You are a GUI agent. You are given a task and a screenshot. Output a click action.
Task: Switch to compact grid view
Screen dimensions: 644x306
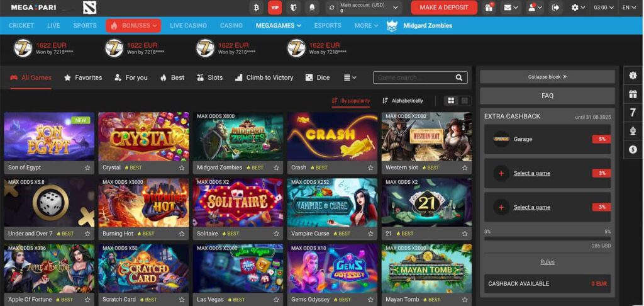point(465,101)
